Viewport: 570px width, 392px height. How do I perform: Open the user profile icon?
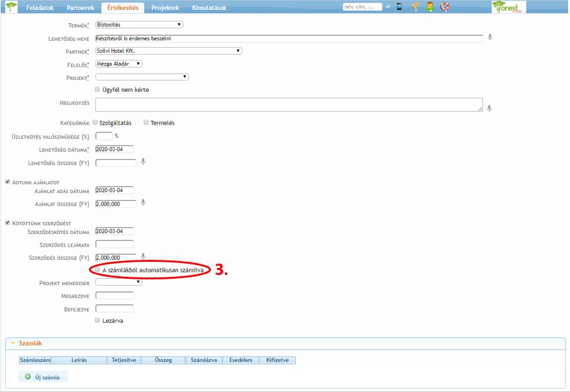click(430, 7)
